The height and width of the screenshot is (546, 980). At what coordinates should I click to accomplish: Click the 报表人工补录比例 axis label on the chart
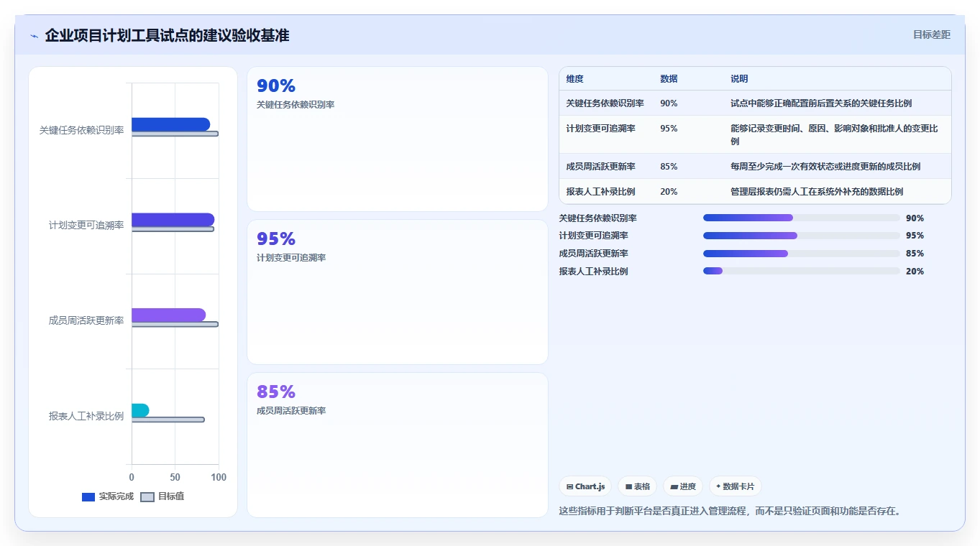86,416
